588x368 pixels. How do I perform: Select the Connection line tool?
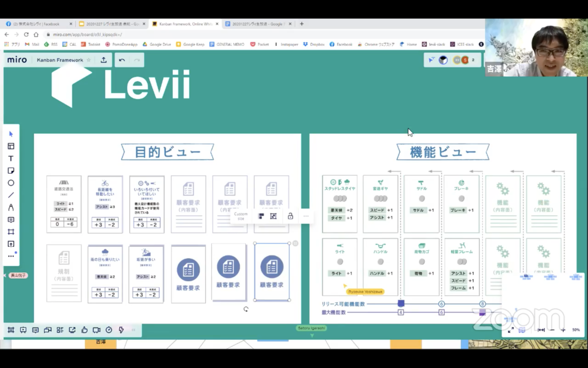point(11,195)
